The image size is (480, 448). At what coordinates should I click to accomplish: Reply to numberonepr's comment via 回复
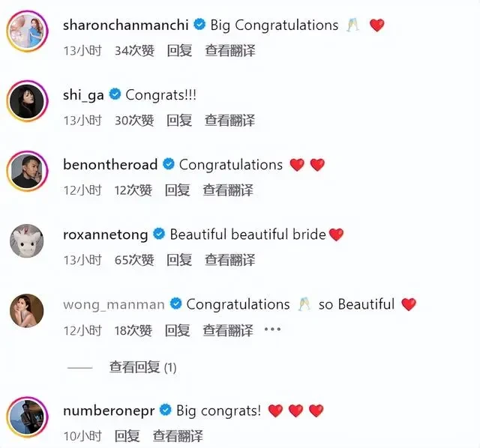click(x=127, y=436)
